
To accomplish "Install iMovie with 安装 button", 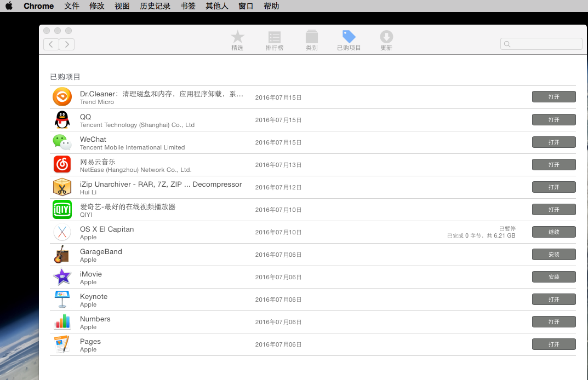I will 554,277.
